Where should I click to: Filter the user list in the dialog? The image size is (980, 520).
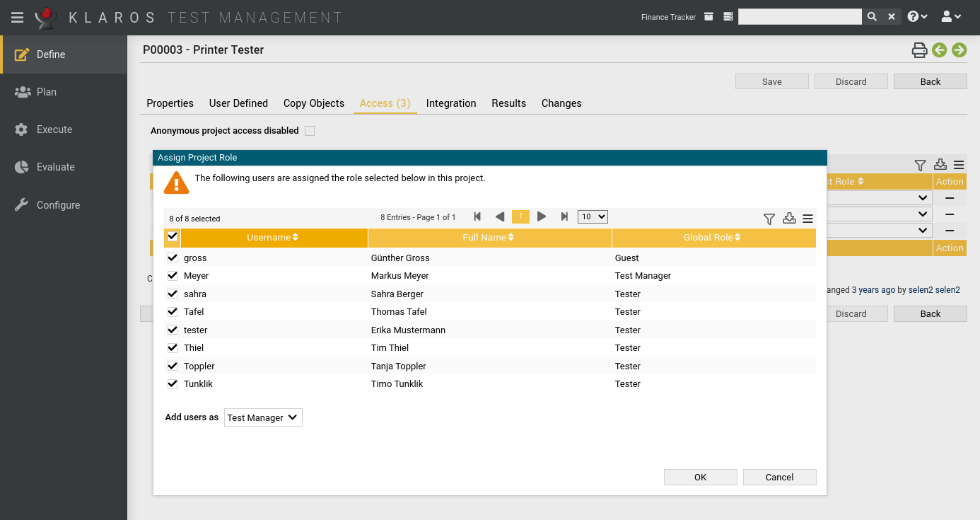pos(769,219)
